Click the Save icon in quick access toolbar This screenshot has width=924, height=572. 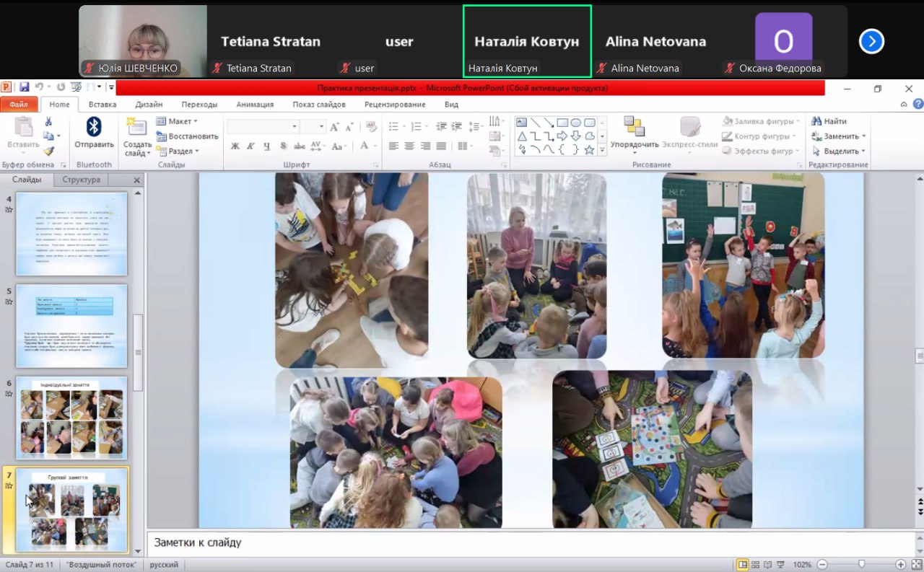click(25, 87)
